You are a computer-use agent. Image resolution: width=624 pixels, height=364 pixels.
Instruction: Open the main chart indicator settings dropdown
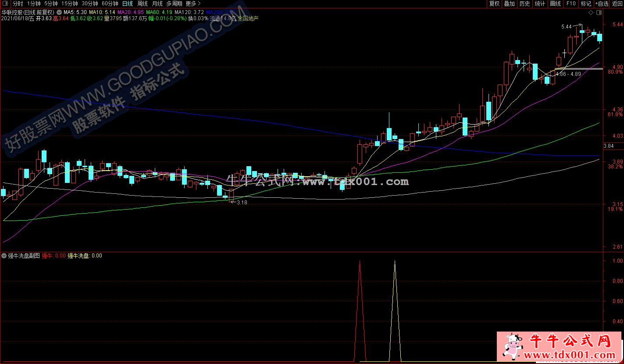[59, 12]
